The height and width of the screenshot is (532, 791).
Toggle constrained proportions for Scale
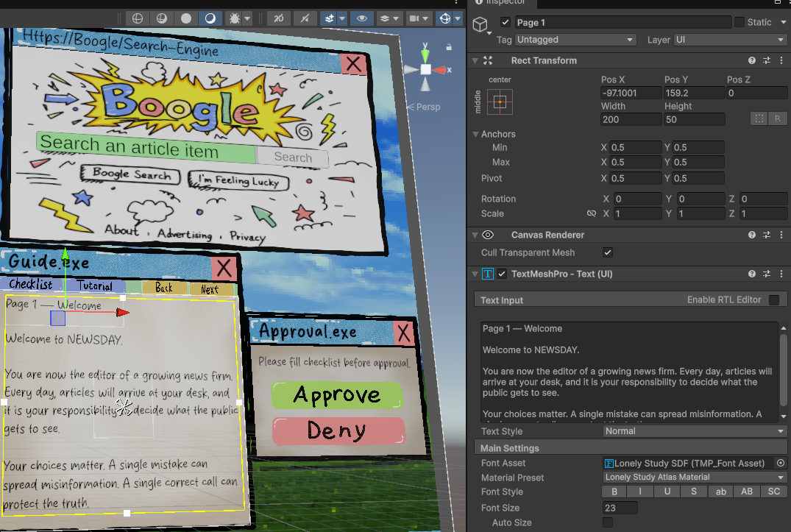[x=592, y=214]
